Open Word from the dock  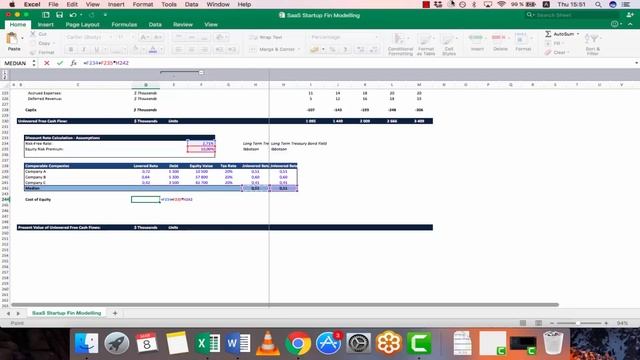237,343
